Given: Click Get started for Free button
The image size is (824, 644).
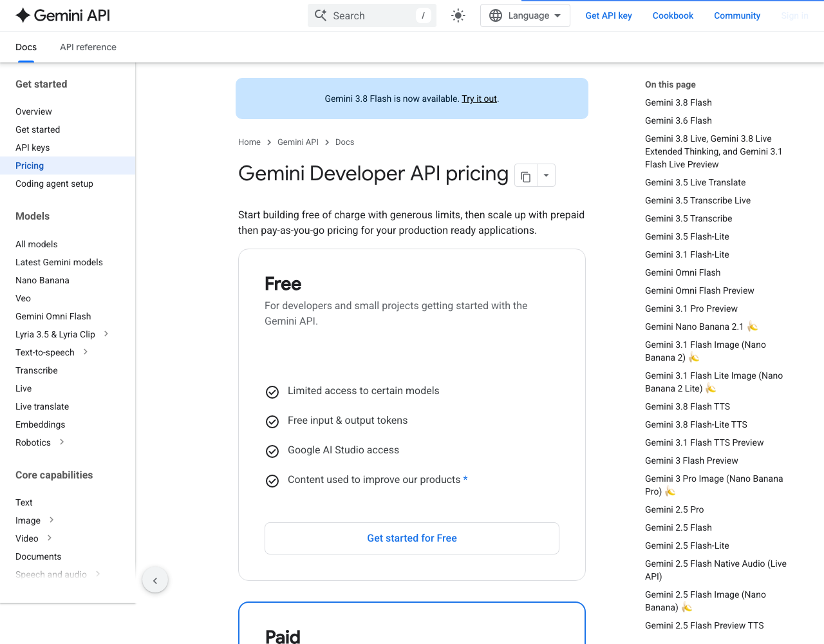Looking at the screenshot, I should tap(412, 538).
